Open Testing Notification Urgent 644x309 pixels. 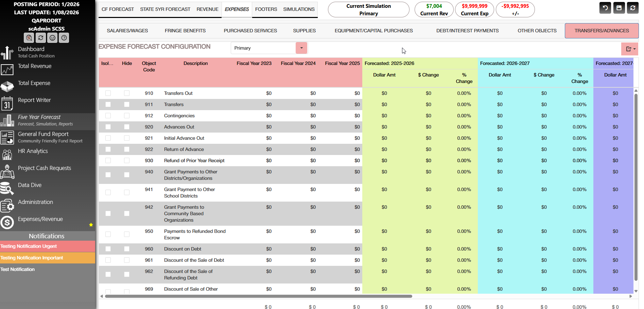(48, 246)
